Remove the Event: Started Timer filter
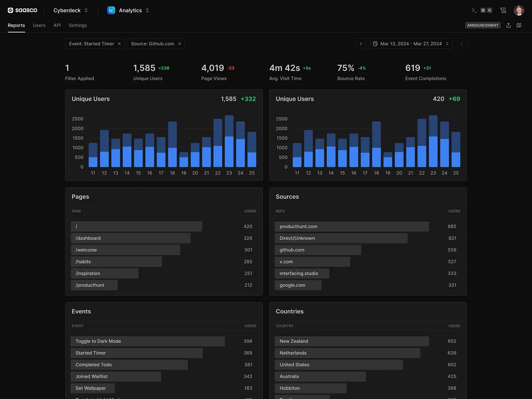This screenshot has width=532, height=399. (119, 44)
